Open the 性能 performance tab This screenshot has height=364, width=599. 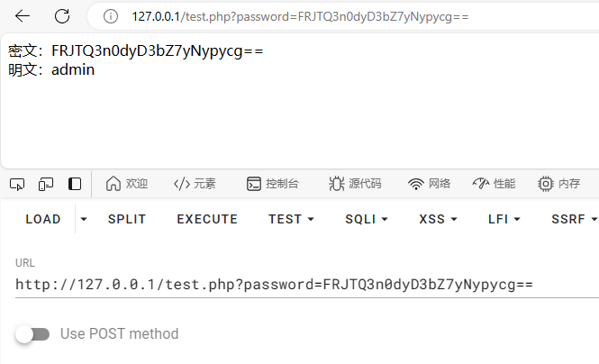coord(494,184)
